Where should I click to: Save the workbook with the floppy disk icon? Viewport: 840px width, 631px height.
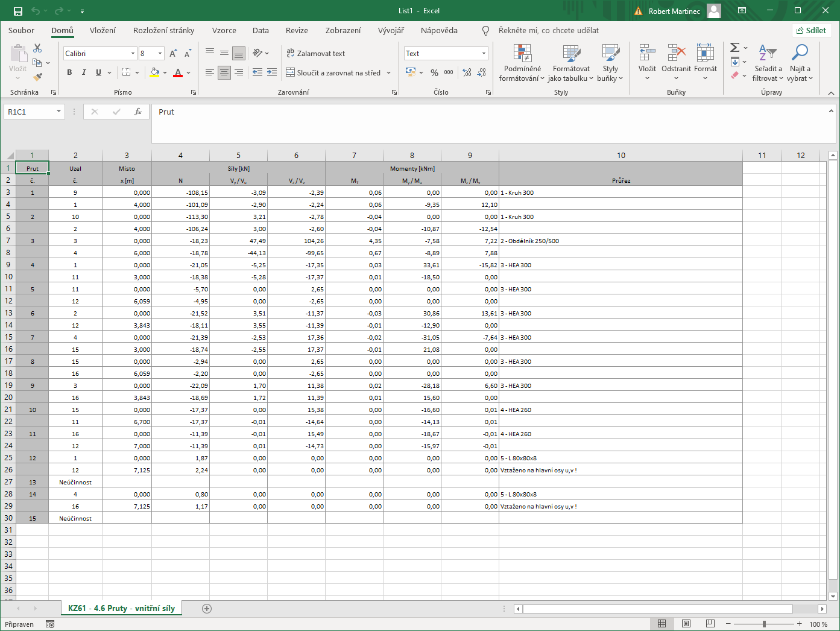pos(17,11)
